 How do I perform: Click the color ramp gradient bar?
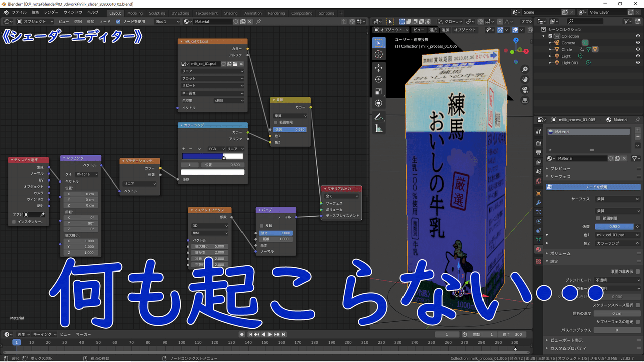pos(212,156)
